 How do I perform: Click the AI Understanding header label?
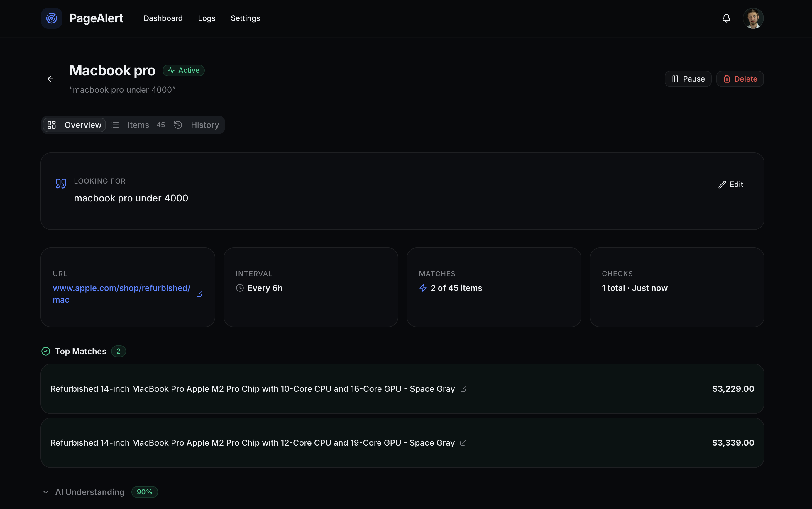[x=89, y=492]
